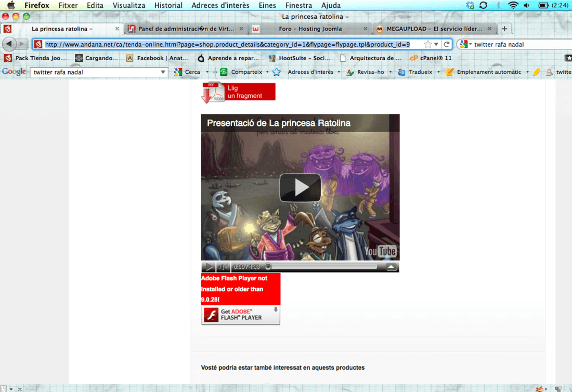Select the La princesa ratolina tab
The height and width of the screenshot is (392, 572).
(62, 29)
